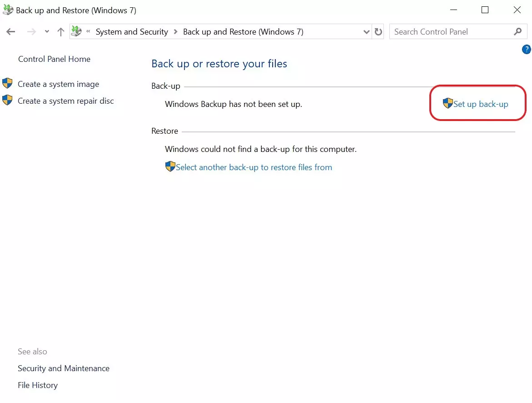Go up one level with the Up arrow
This screenshot has height=403, width=532.
61,32
